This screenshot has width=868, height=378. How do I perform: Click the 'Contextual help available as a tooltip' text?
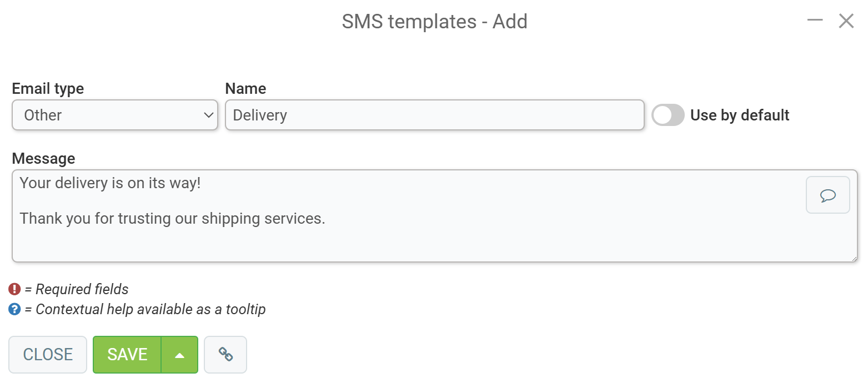(150, 309)
